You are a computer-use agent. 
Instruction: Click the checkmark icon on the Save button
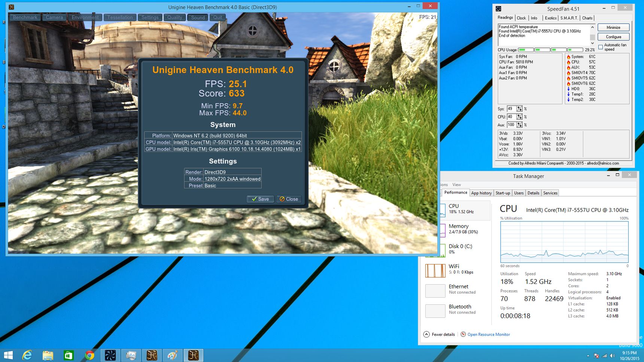[x=254, y=199]
